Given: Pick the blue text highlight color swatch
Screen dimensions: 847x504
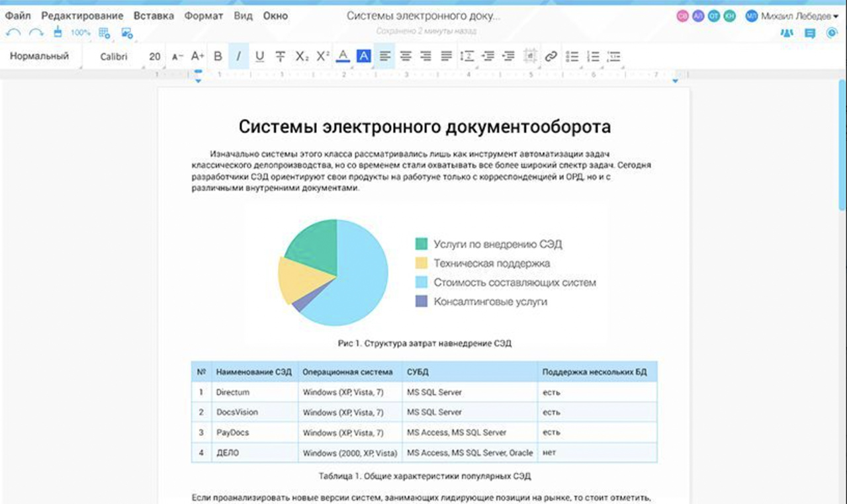Looking at the screenshot, I should click(x=363, y=57).
